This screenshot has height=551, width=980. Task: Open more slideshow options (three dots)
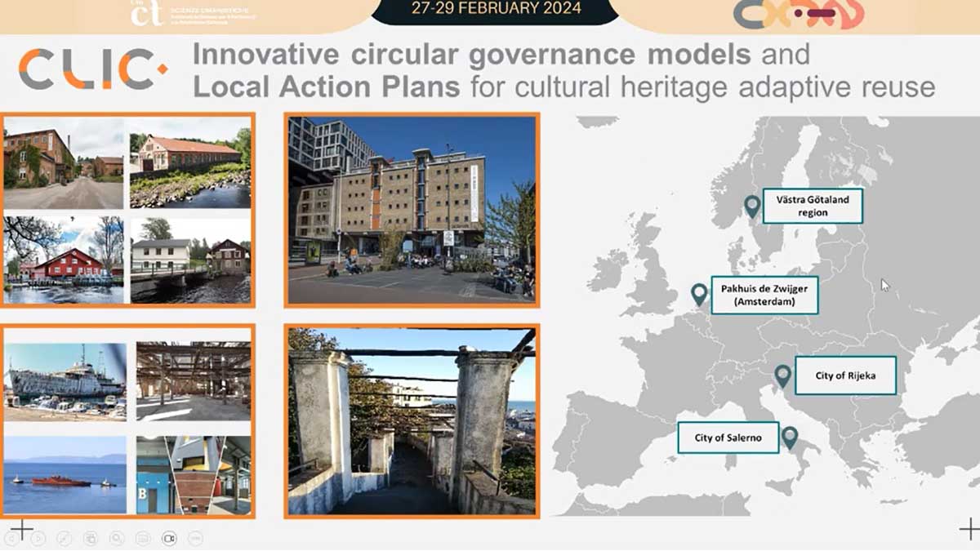coord(195,538)
